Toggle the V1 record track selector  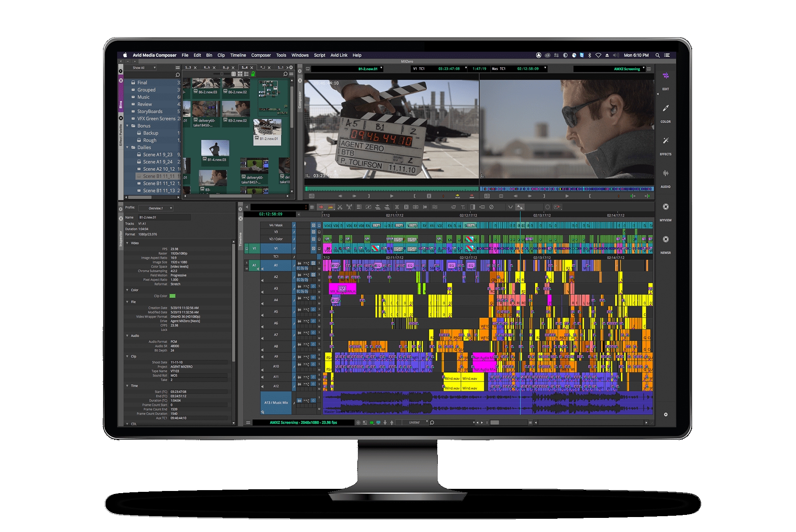tap(276, 248)
